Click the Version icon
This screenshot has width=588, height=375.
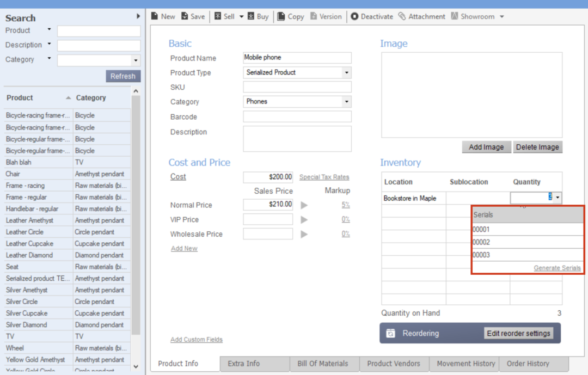tap(314, 16)
